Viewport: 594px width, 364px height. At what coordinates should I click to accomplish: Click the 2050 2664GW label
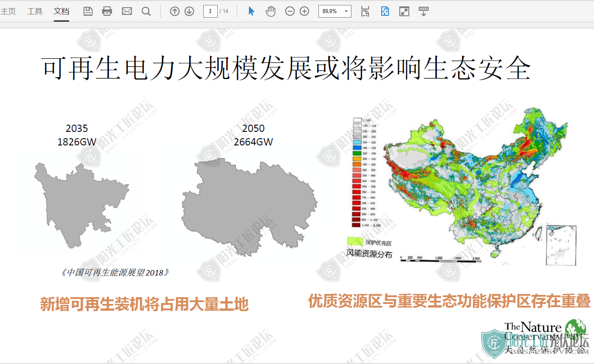click(253, 135)
